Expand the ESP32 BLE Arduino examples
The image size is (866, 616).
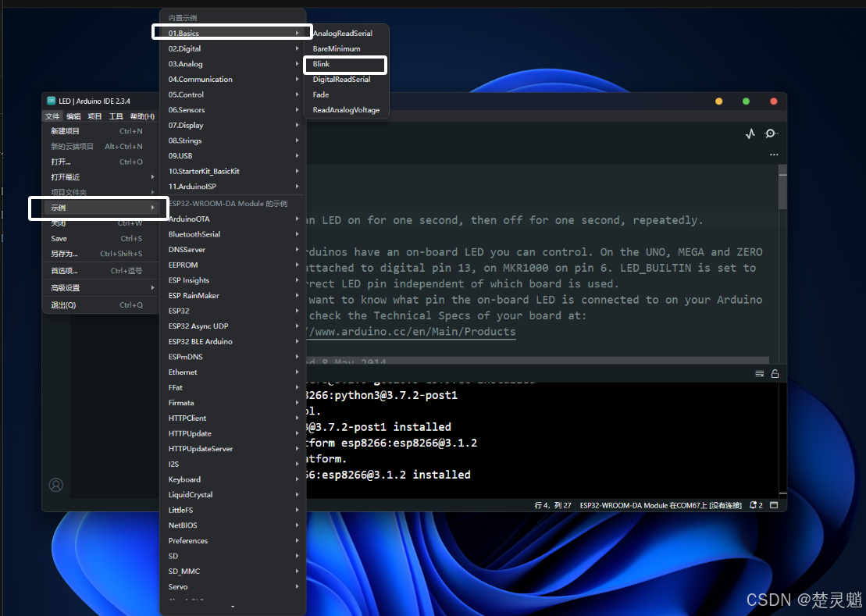pyautogui.click(x=233, y=342)
